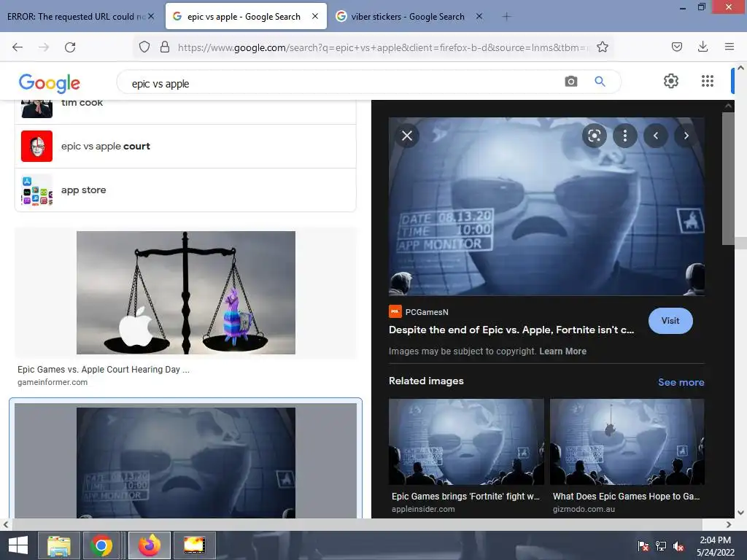Close the ERROR tab
This screenshot has width=747, height=560.
(151, 16)
